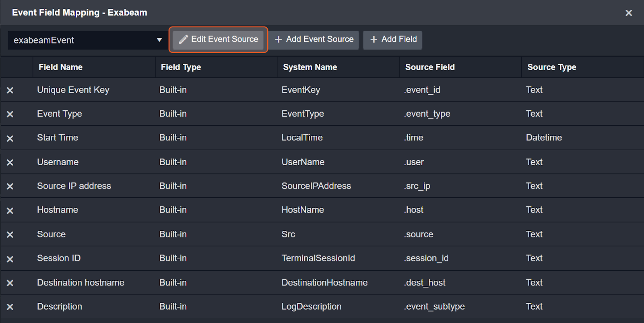The width and height of the screenshot is (644, 323).
Task: Click the SourceIPAddress system name
Action: tap(316, 186)
